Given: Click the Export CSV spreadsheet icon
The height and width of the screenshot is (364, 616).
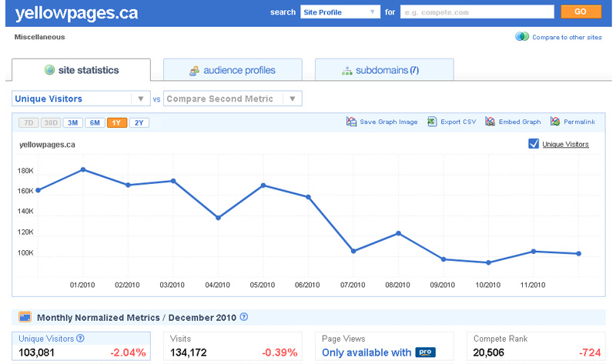Looking at the screenshot, I should [x=432, y=122].
